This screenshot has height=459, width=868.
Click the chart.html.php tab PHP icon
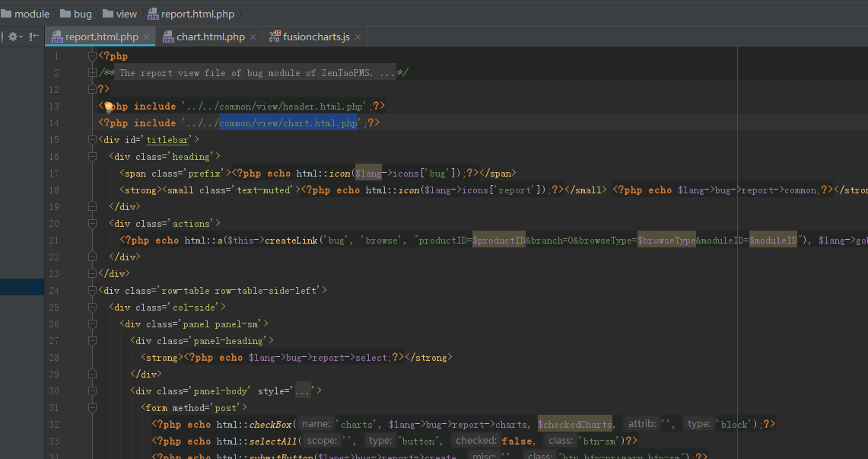pos(167,37)
